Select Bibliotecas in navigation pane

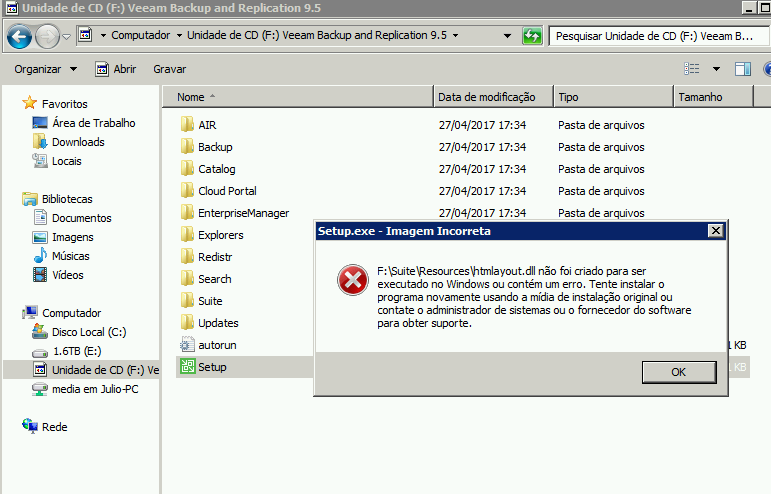click(58, 199)
